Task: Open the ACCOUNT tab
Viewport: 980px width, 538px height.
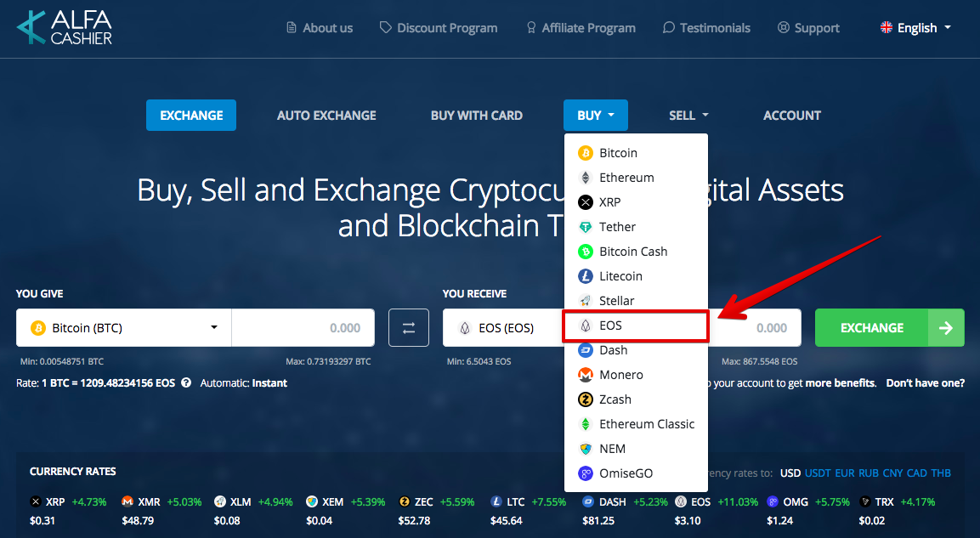Action: (x=792, y=115)
